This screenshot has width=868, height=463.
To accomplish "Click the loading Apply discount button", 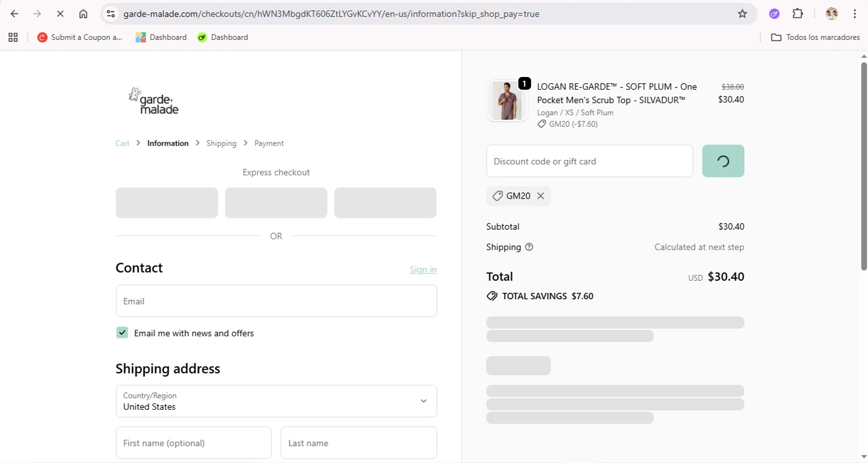I will tap(723, 161).
